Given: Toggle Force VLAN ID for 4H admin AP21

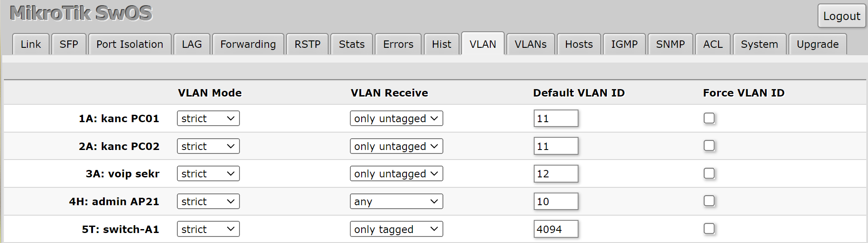Looking at the screenshot, I should pyautogui.click(x=709, y=201).
